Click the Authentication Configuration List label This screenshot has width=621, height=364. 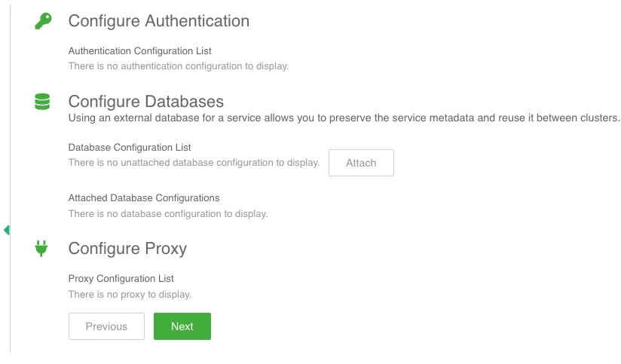pyautogui.click(x=140, y=51)
